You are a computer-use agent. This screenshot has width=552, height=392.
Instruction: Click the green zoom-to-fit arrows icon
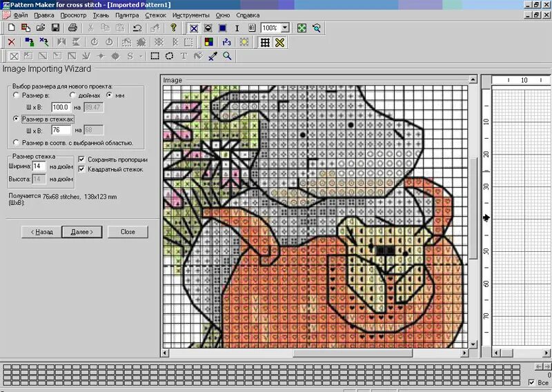coord(302,28)
